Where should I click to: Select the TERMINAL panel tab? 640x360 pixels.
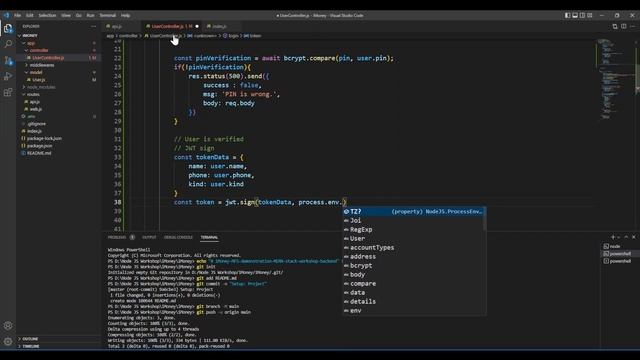tap(209, 237)
